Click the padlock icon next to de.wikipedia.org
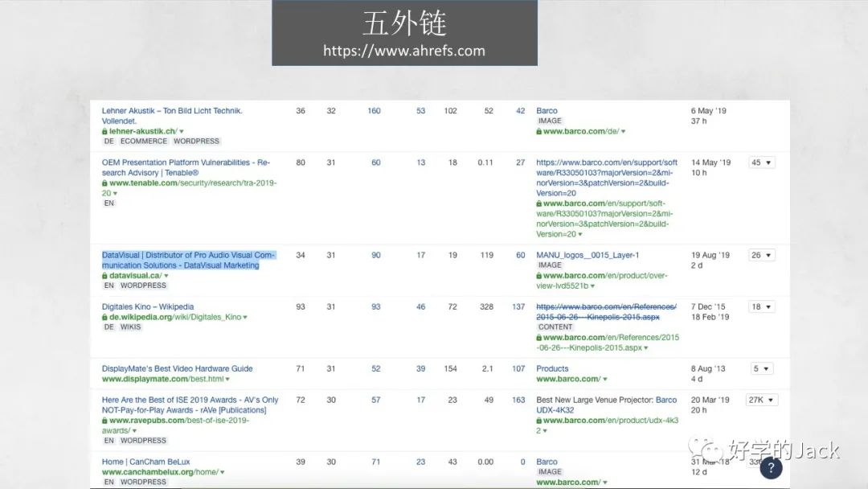 [x=105, y=317]
